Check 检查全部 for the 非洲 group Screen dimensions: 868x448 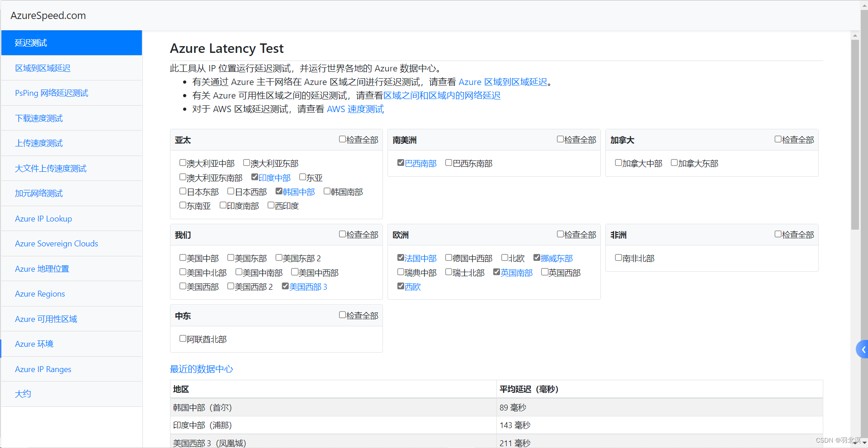click(778, 234)
